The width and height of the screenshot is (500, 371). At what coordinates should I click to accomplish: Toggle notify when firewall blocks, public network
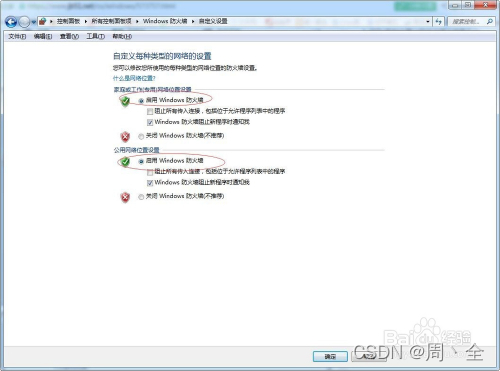[x=150, y=183]
